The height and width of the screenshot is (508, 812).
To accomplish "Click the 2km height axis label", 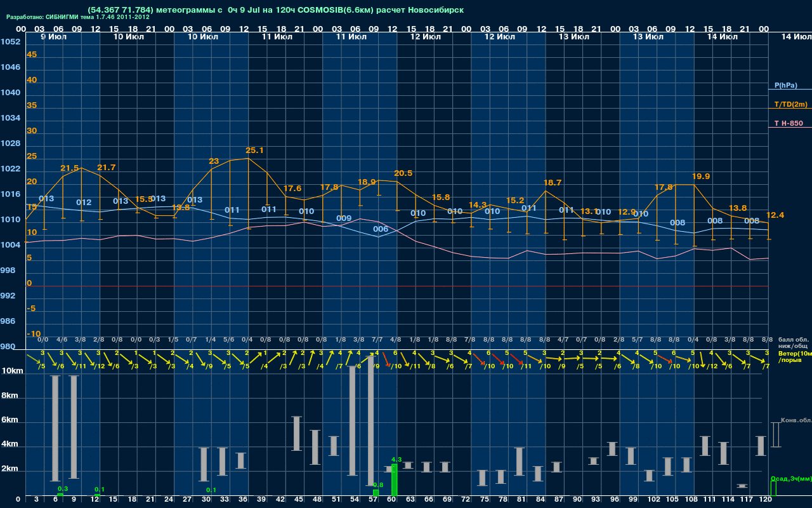I will click(x=9, y=470).
